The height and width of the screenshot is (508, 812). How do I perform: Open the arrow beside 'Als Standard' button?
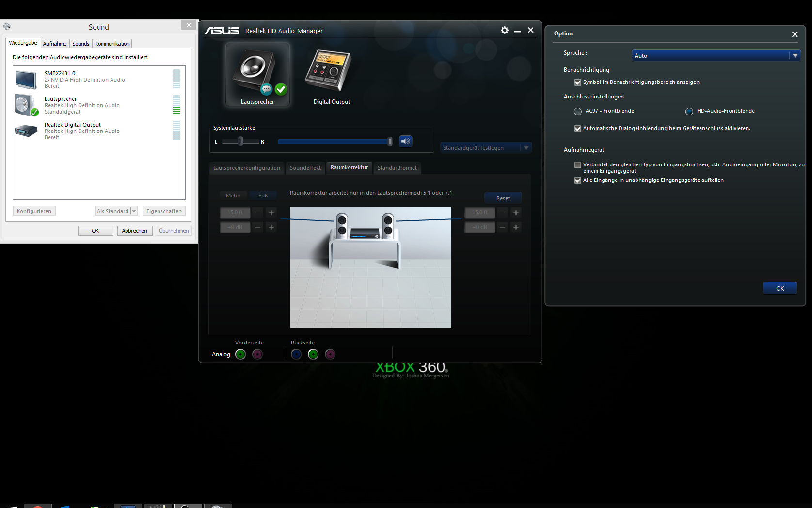pos(134,211)
